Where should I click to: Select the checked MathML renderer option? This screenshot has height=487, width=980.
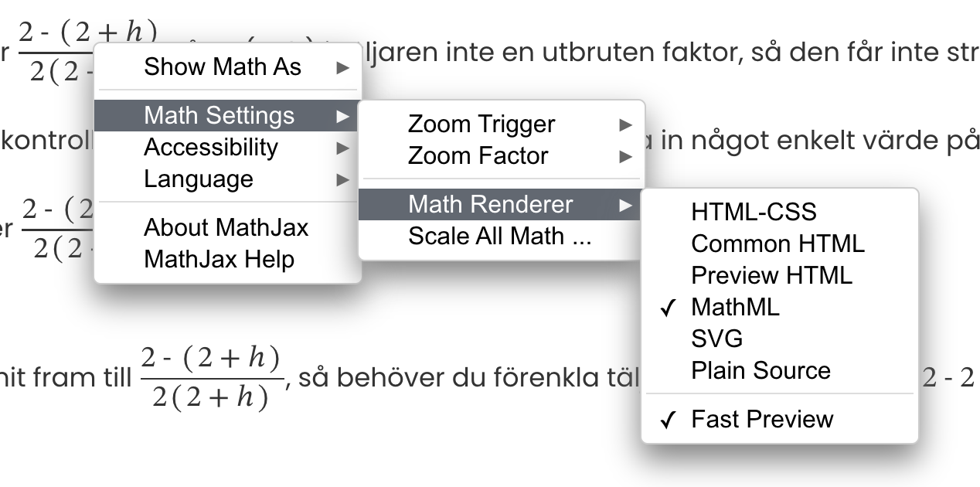[x=735, y=307]
